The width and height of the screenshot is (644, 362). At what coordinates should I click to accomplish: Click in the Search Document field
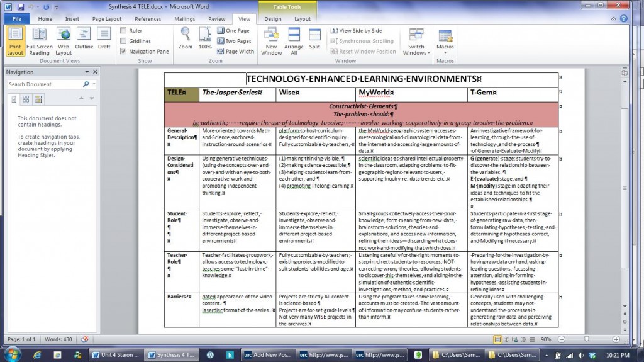[45, 84]
